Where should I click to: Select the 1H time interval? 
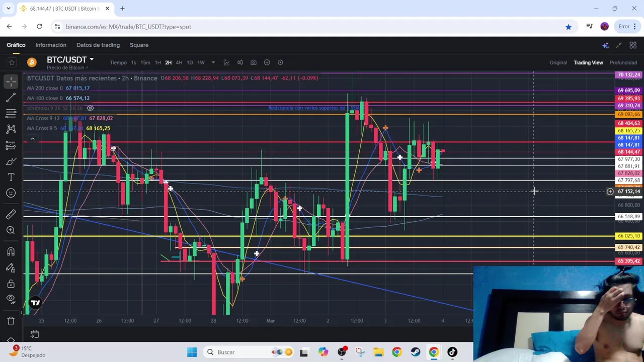click(157, 63)
